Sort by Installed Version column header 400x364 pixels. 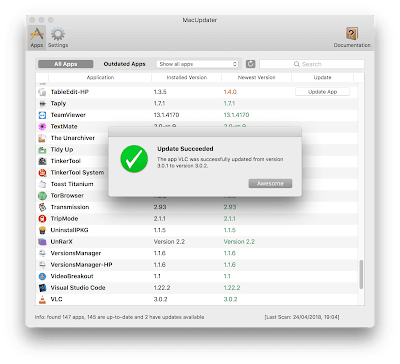coord(187,77)
